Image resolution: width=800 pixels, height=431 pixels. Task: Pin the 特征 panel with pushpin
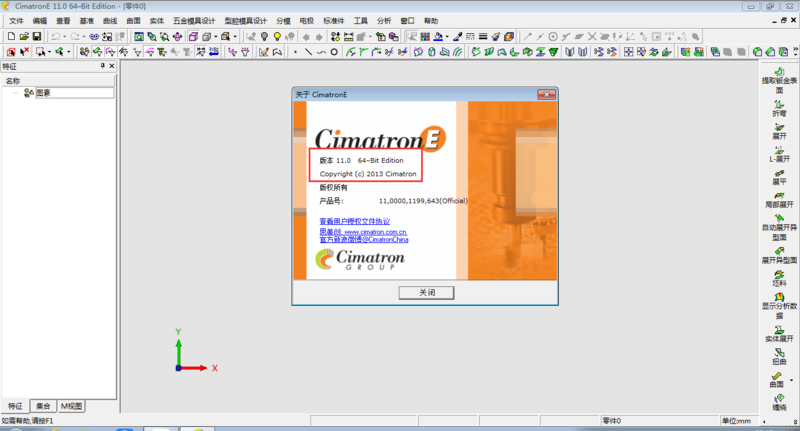point(102,66)
